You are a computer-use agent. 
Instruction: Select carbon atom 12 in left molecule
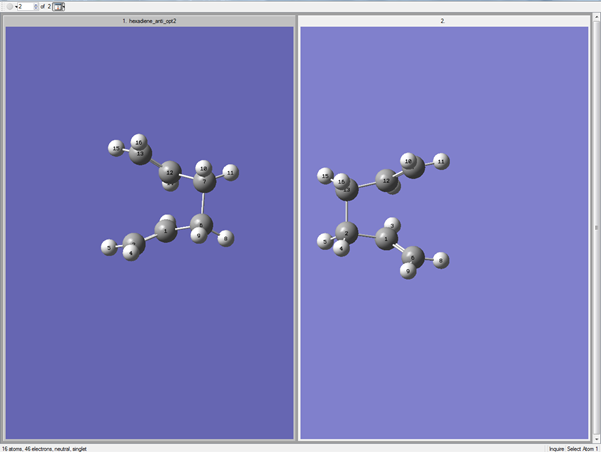coord(170,173)
